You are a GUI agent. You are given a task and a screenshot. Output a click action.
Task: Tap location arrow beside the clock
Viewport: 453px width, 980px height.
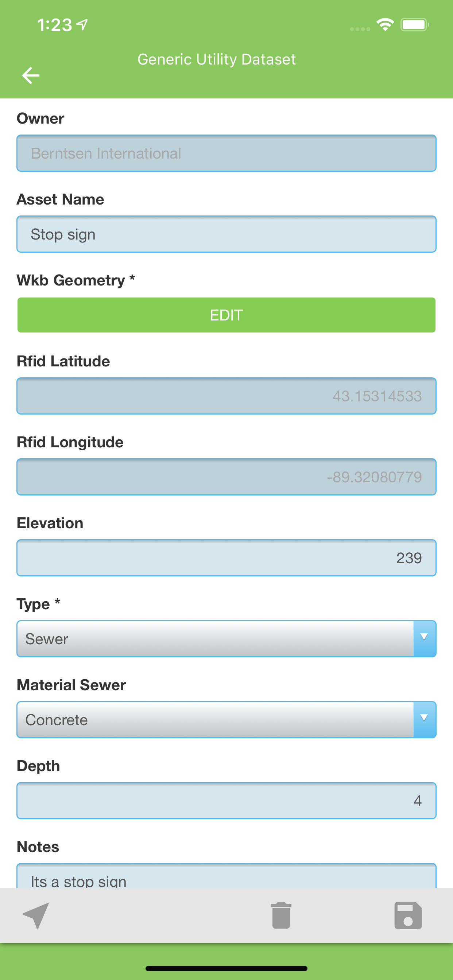tap(82, 25)
